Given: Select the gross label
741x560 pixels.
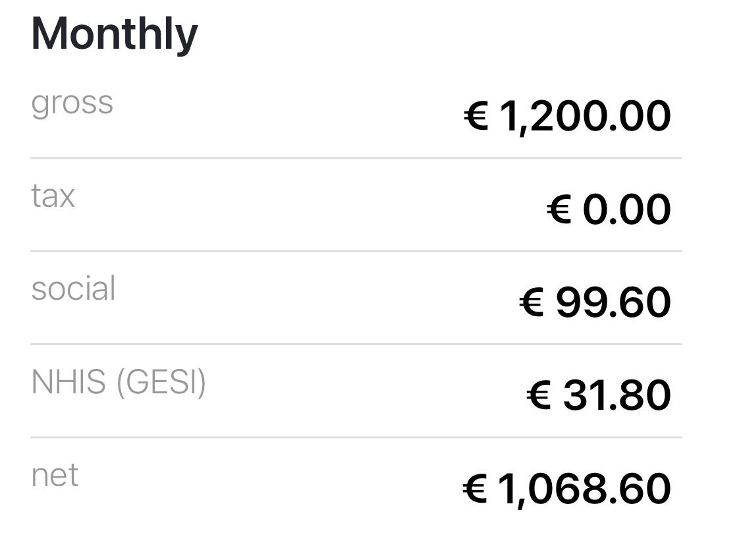Looking at the screenshot, I should click(72, 103).
